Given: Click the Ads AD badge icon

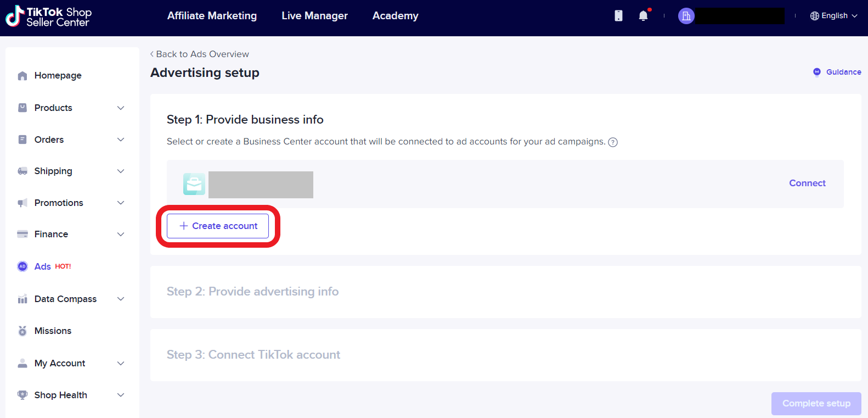Looking at the screenshot, I should point(22,266).
